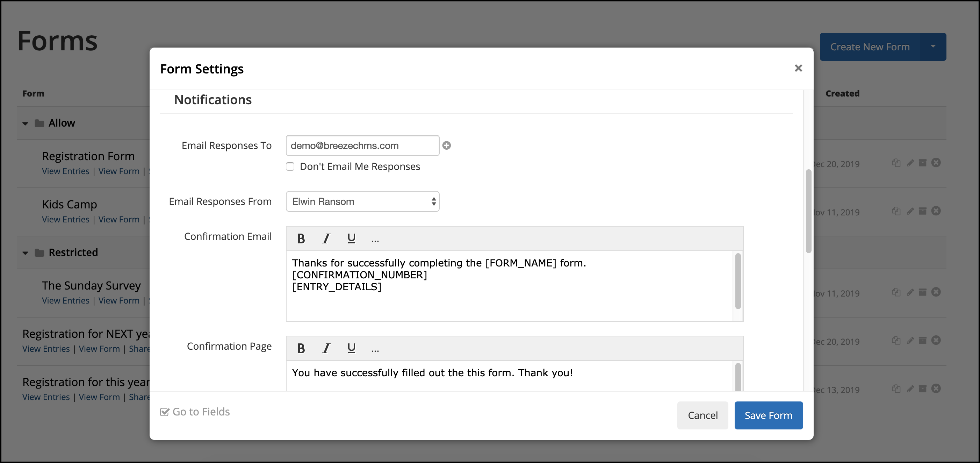Cancel the form settings changes
Image resolution: width=980 pixels, height=463 pixels.
702,415
